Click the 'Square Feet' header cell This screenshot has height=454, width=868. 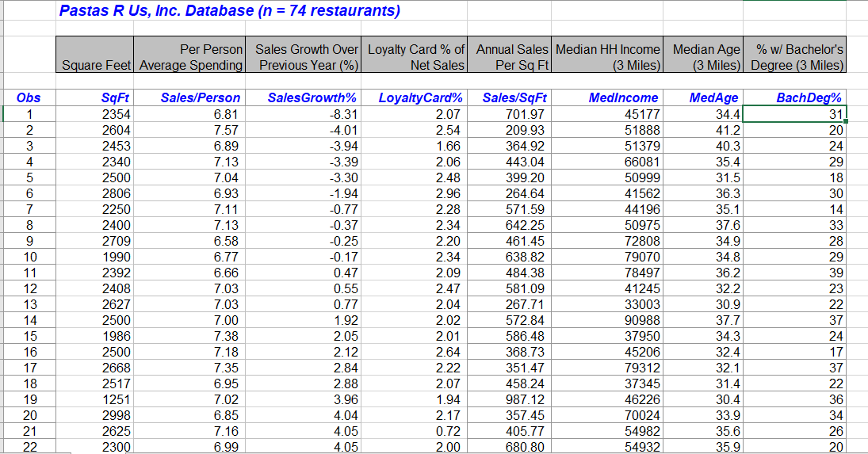pos(94,55)
